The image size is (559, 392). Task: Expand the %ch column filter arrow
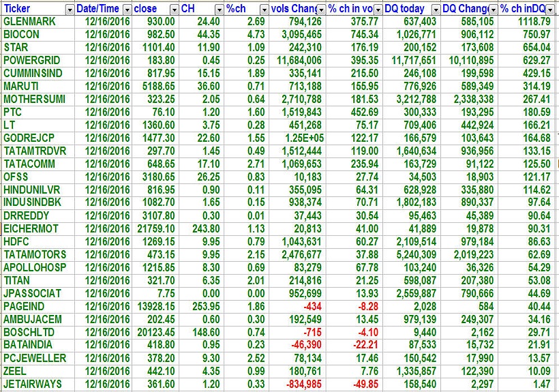[x=263, y=10]
